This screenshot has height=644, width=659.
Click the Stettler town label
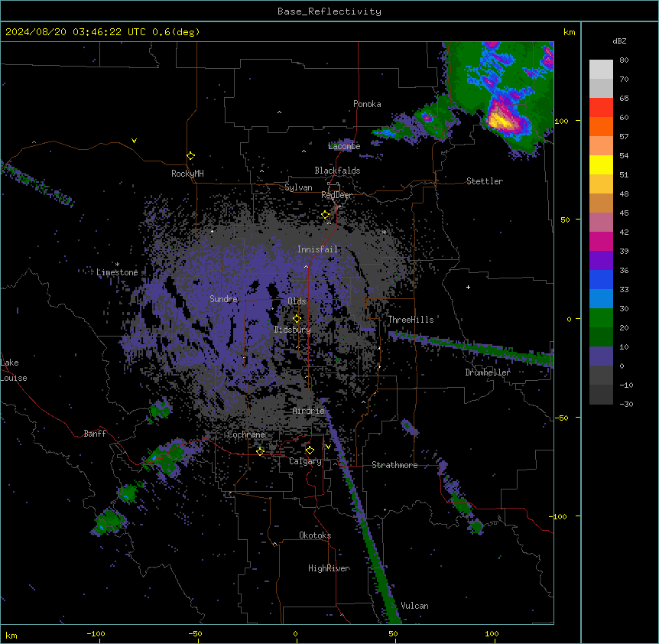pyautogui.click(x=485, y=181)
